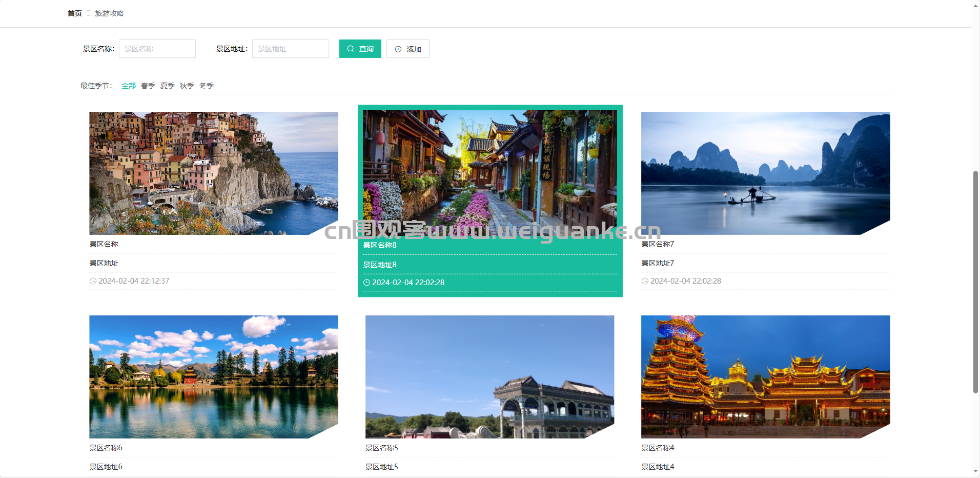The width and height of the screenshot is (980, 478).
Task: Click the 添加 button
Action: [x=408, y=49]
